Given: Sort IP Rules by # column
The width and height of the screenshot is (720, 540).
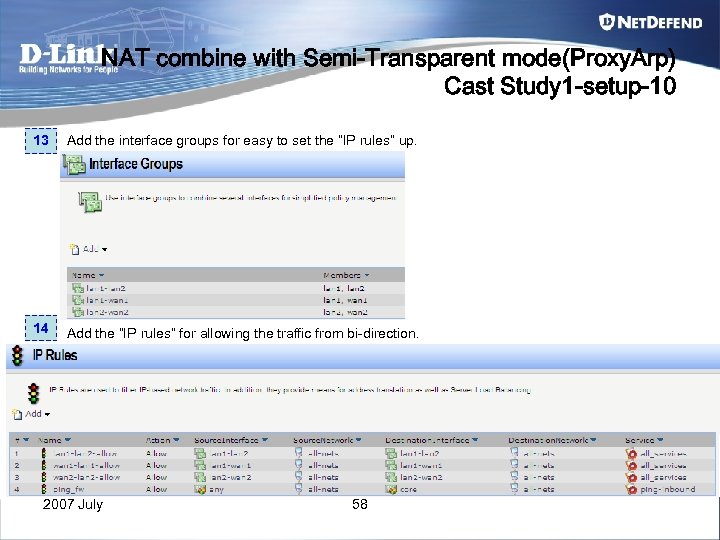Looking at the screenshot, I should [22, 440].
